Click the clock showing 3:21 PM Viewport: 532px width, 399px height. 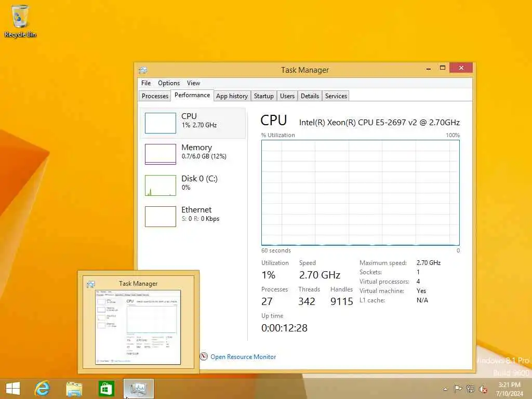tap(509, 385)
